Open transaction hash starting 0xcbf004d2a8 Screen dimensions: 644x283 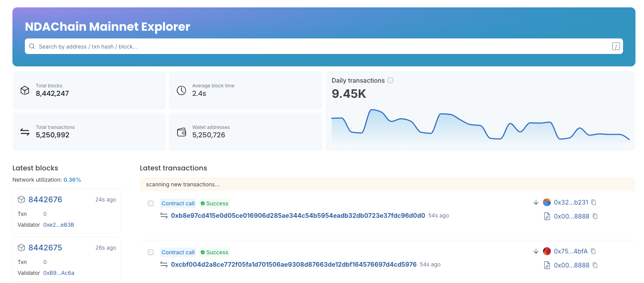tap(293, 264)
